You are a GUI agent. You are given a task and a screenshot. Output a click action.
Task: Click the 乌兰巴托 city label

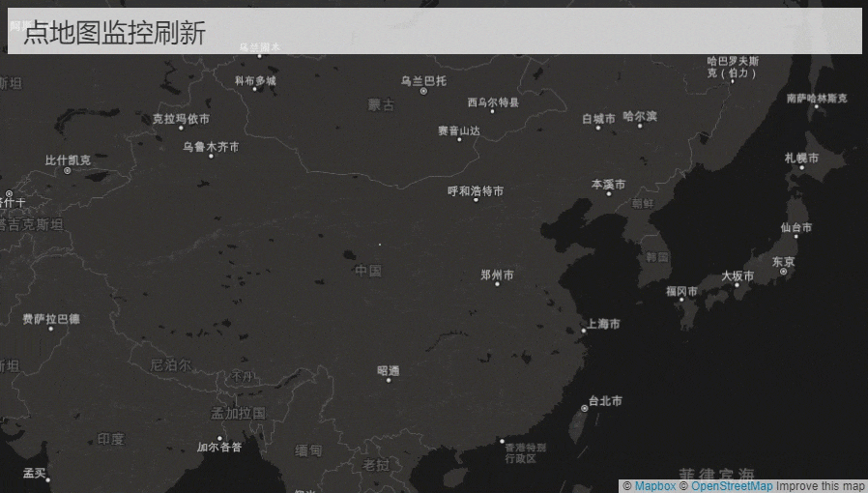point(423,81)
